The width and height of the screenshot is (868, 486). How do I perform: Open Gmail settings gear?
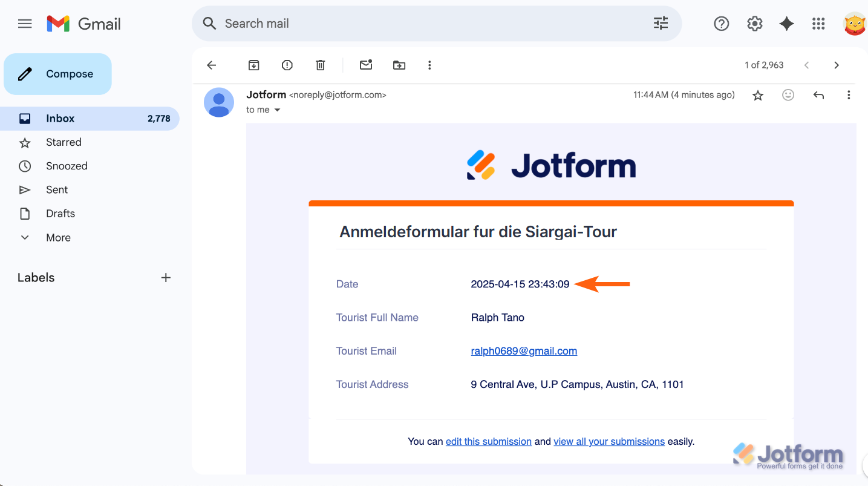754,24
